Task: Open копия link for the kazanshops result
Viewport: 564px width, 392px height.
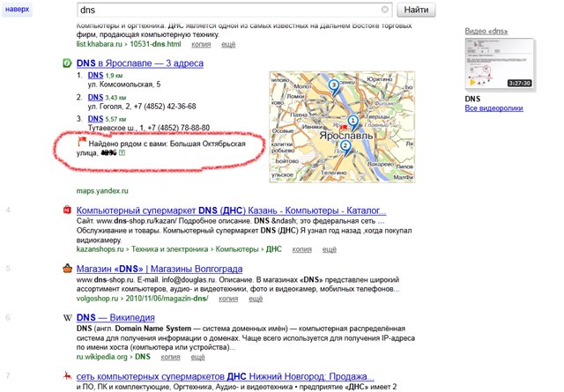Action: click(301, 249)
